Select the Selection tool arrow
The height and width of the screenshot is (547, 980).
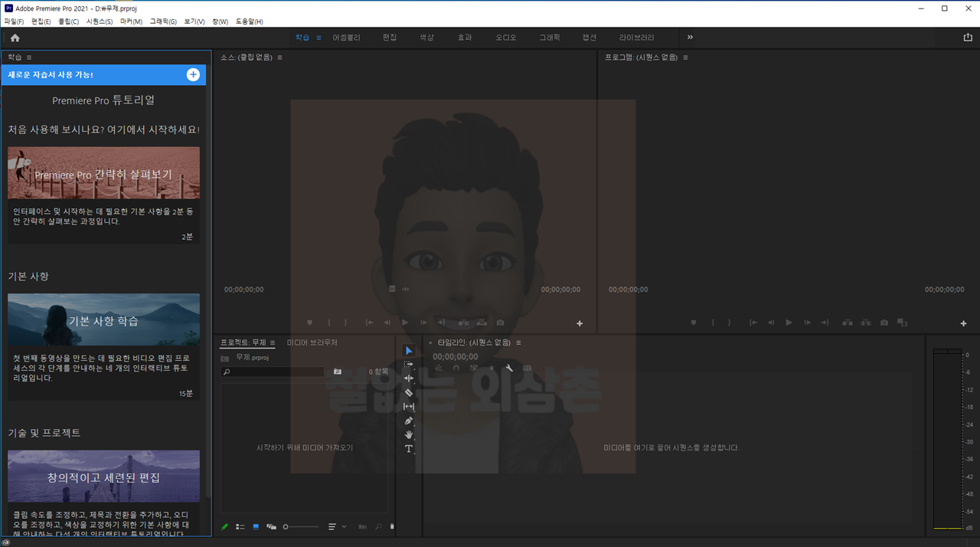pos(409,351)
